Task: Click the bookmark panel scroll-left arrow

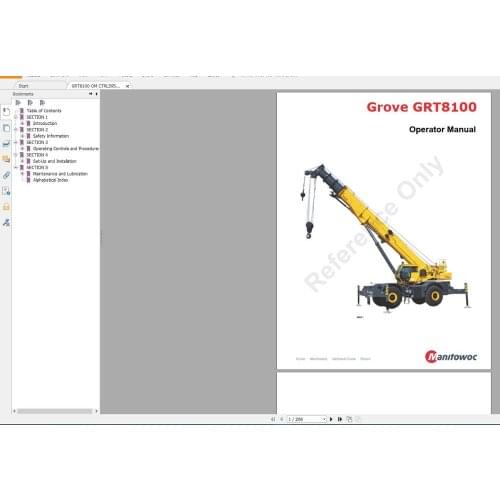Action: tap(14, 411)
